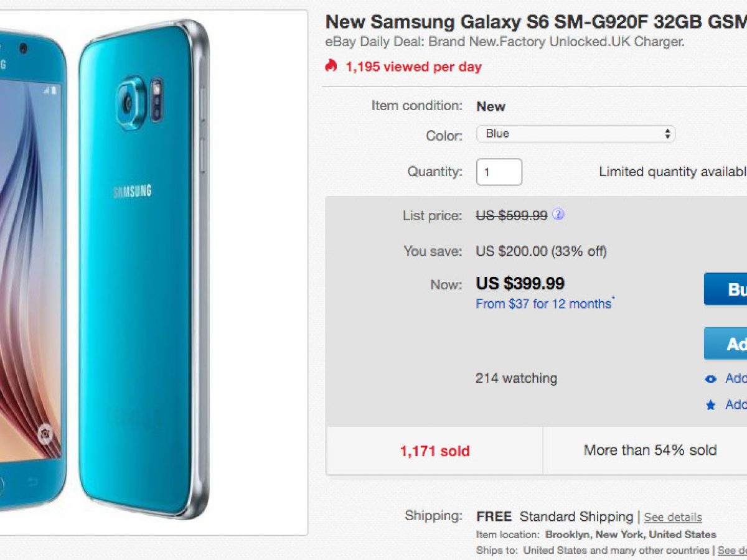Open the Color dropdown showing Blue
Image resolution: width=747 pixels, height=560 pixels.
point(575,134)
